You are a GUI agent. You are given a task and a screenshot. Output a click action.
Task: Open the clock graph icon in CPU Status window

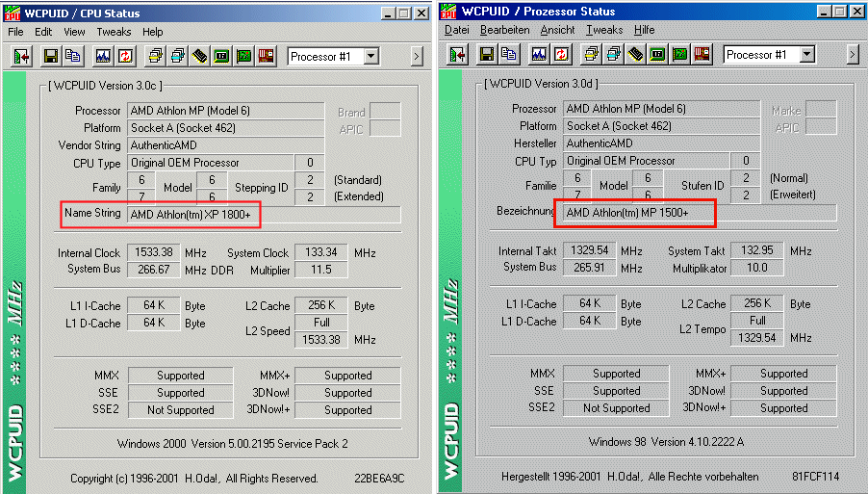tap(103, 56)
